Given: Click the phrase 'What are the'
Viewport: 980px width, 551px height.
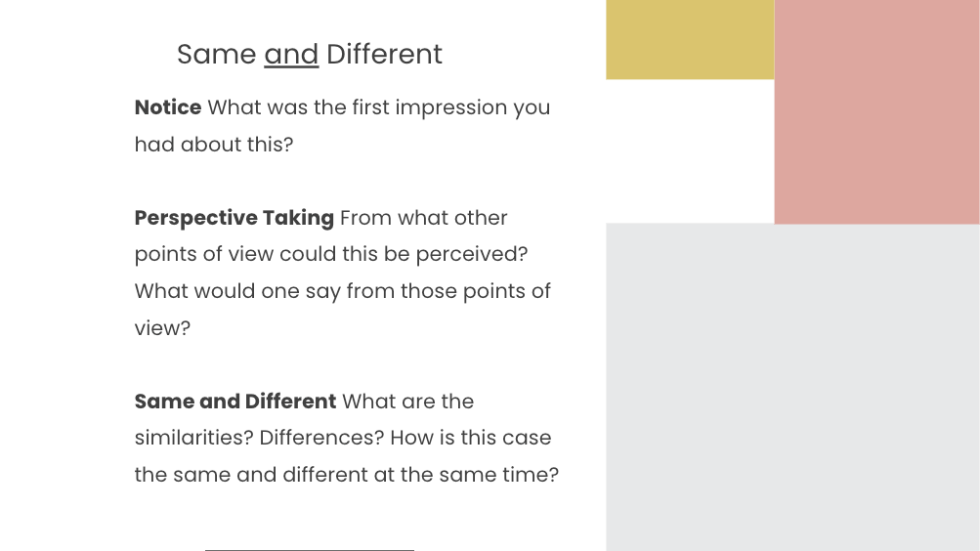Looking at the screenshot, I should [408, 402].
